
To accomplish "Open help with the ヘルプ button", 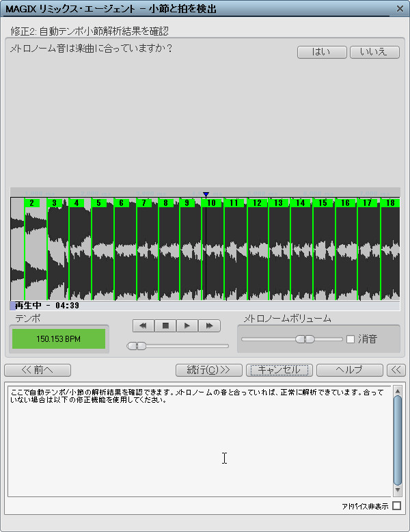I will tap(350, 370).
